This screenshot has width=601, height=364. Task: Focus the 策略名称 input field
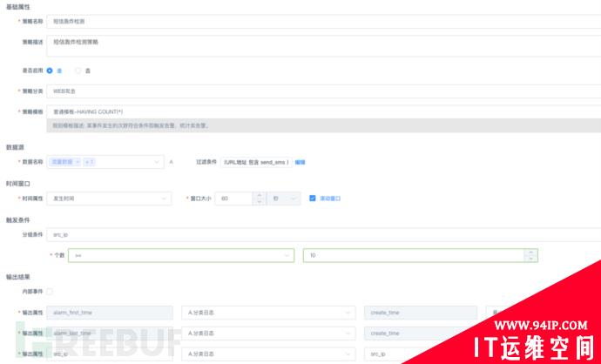click(323, 22)
